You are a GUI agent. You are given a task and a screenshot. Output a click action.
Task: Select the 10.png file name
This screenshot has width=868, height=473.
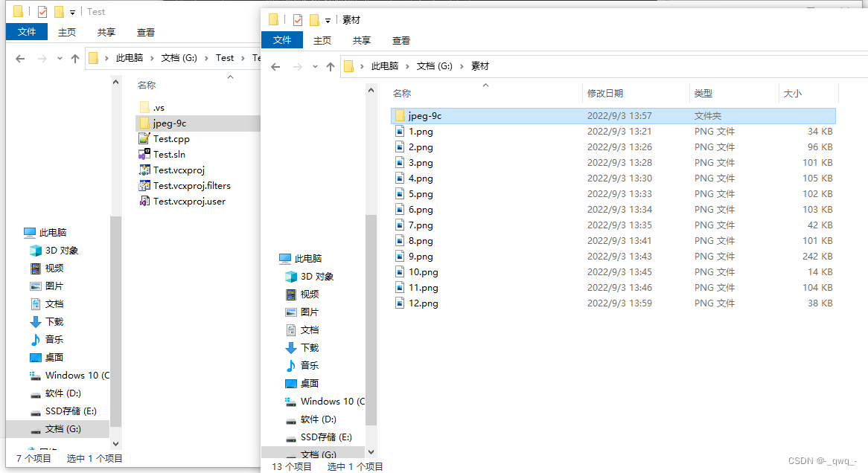(x=424, y=272)
